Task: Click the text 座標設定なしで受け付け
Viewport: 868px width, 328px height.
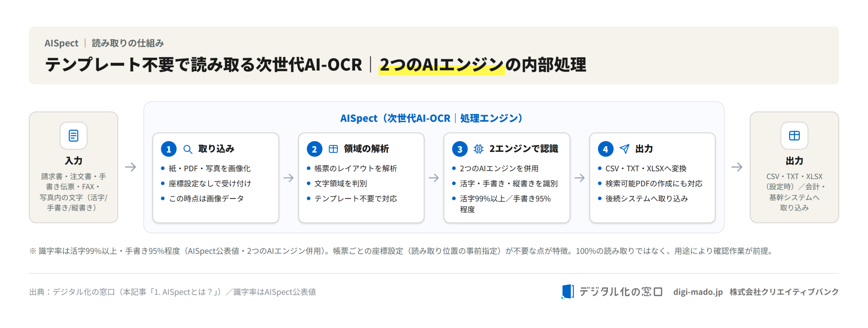Action: point(210,184)
